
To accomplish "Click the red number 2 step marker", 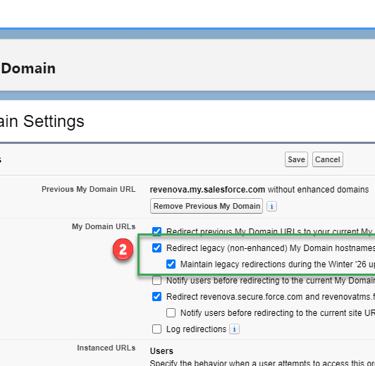I will pos(123,249).
